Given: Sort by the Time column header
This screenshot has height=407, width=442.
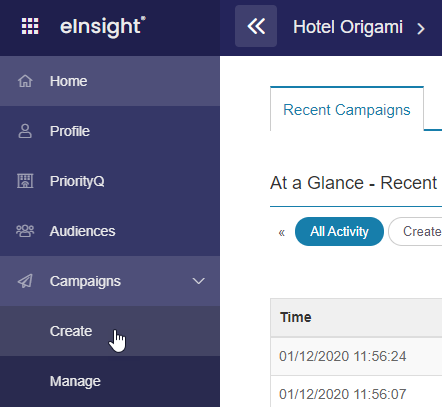Looking at the screenshot, I should point(296,317).
